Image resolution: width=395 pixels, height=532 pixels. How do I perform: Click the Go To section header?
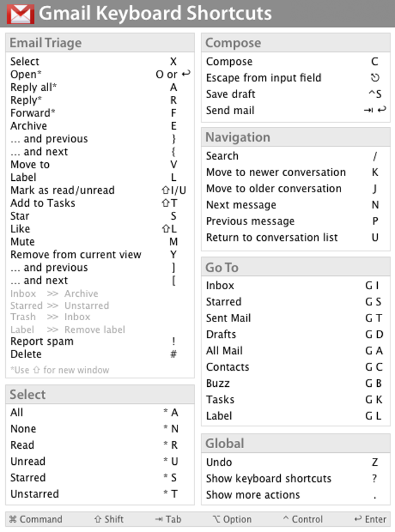coord(222,267)
